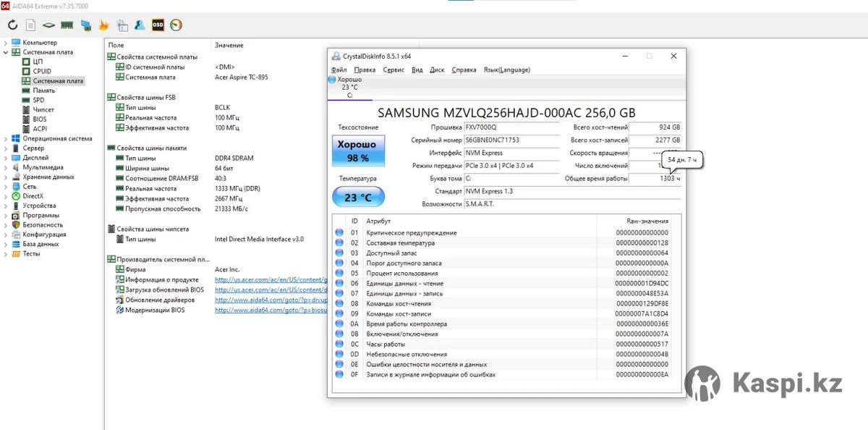Expand the Компьютер tree node
Viewport: 868px width, 430px height.
coord(6,43)
